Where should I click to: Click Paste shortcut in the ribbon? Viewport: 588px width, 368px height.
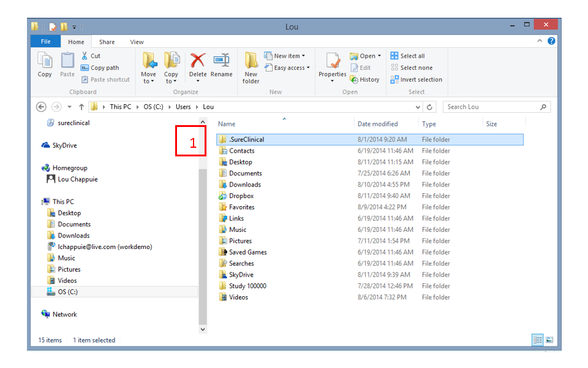tap(106, 80)
